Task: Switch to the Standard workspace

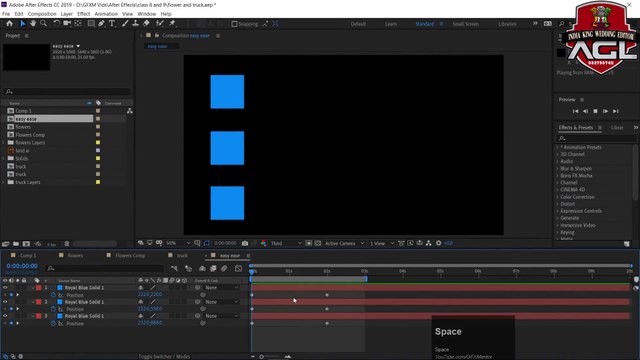Action: pyautogui.click(x=424, y=24)
